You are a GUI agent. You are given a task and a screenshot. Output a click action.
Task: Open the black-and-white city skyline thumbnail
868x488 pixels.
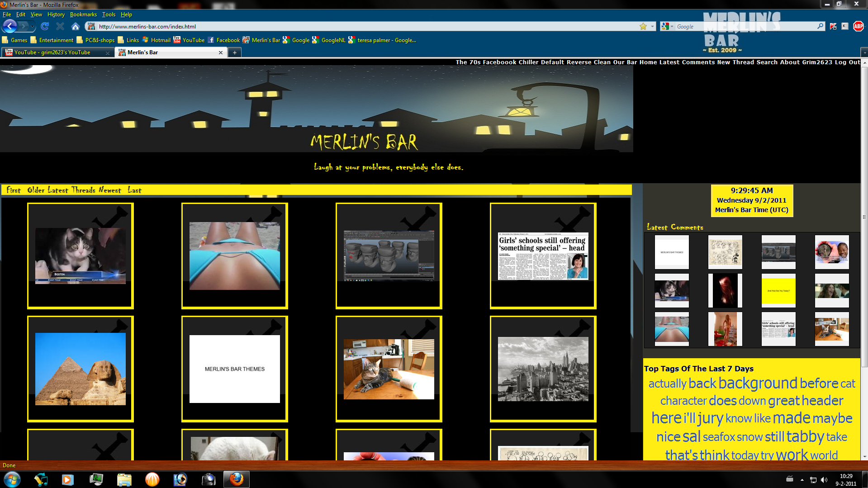(x=543, y=369)
